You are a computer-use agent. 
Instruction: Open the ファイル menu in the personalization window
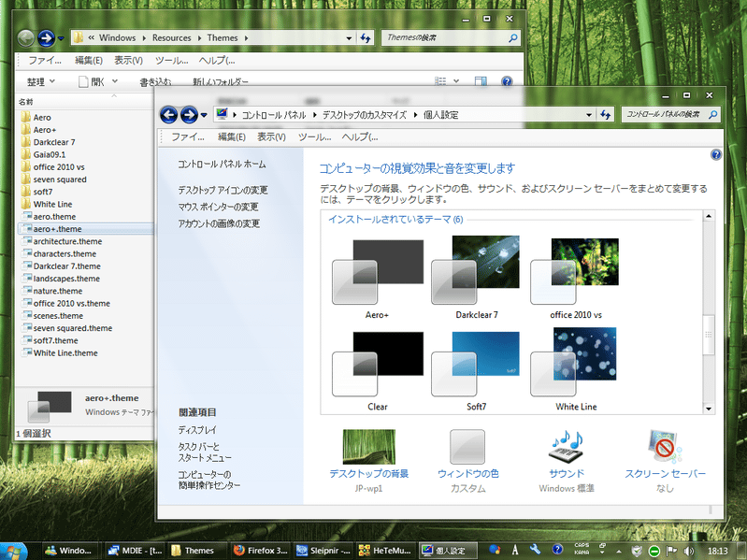tap(188, 137)
